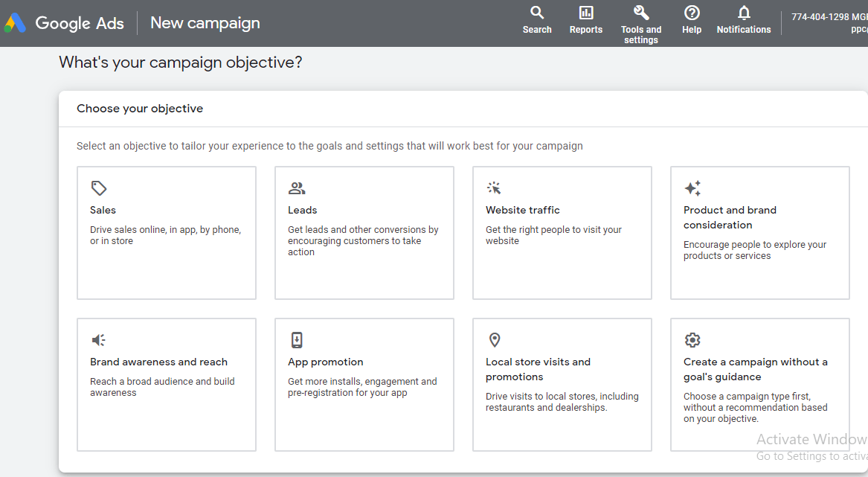Select the Sales objective card
This screenshot has width=868, height=477.
coord(166,233)
